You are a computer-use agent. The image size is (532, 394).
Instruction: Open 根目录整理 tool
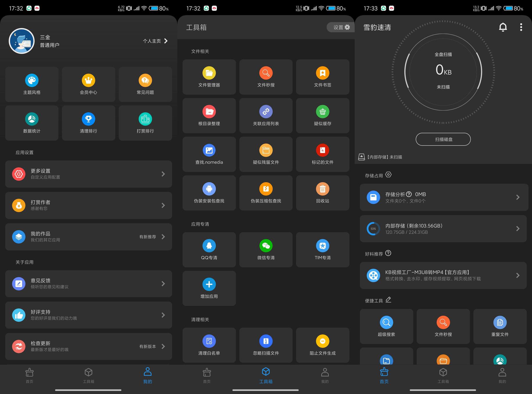tap(209, 116)
